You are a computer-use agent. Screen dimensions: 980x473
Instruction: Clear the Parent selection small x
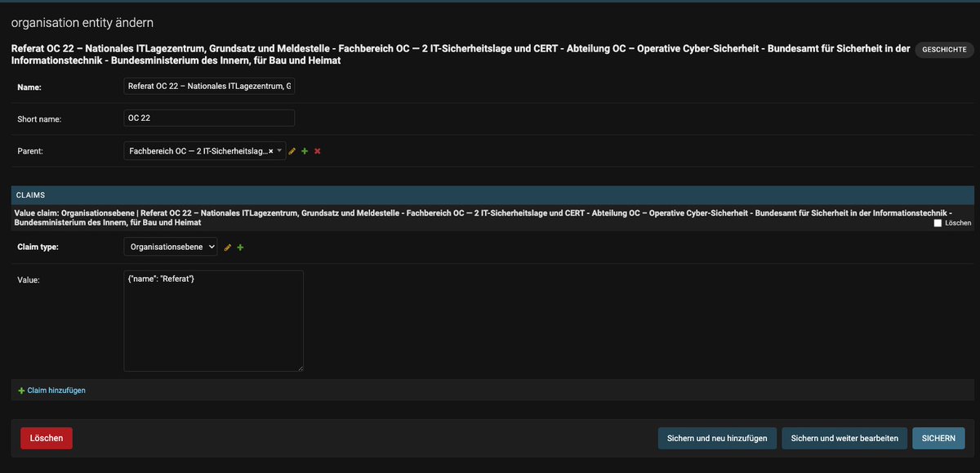click(x=270, y=151)
